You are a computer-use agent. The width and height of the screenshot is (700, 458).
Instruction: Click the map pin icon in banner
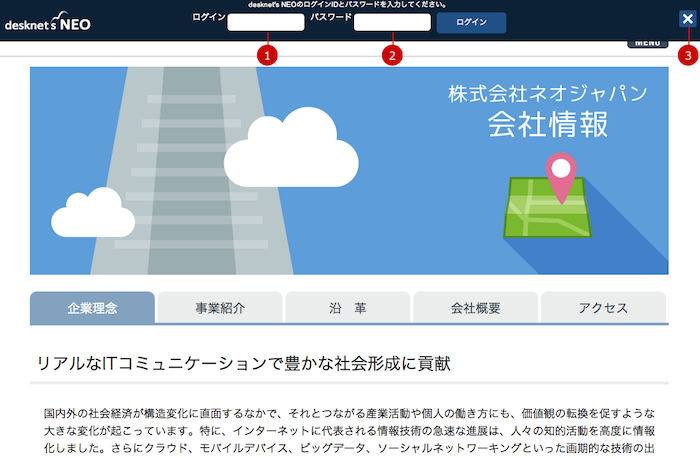click(561, 178)
